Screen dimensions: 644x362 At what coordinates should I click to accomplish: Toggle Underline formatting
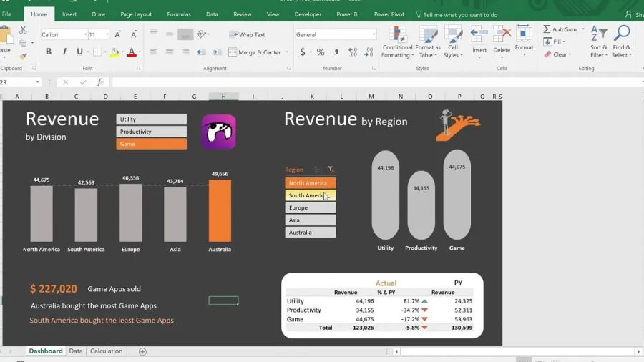coord(79,52)
